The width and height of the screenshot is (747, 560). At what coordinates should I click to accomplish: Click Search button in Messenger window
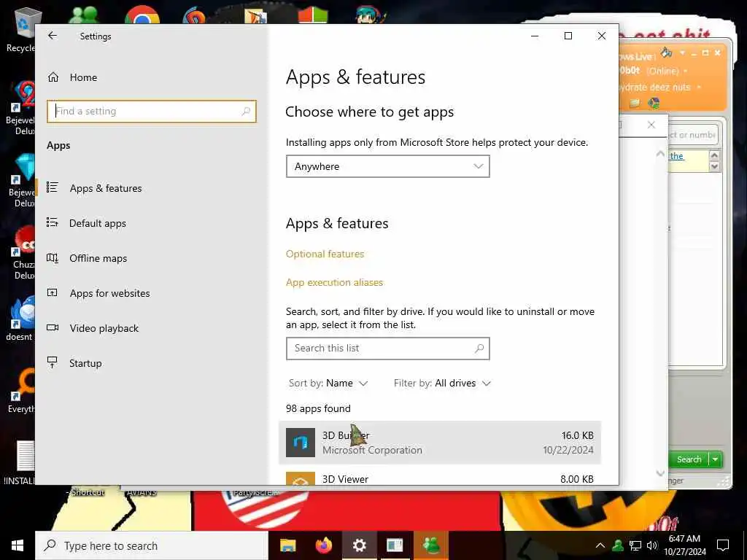tap(689, 459)
